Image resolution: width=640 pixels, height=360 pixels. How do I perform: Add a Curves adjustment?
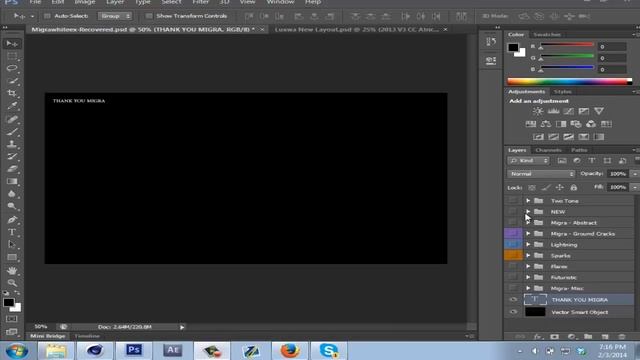pyautogui.click(x=568, y=111)
